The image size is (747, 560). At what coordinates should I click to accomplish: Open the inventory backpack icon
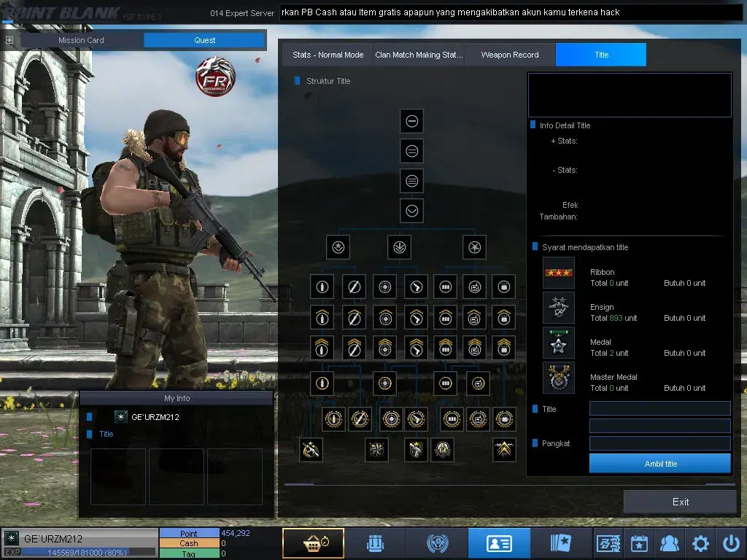(376, 542)
